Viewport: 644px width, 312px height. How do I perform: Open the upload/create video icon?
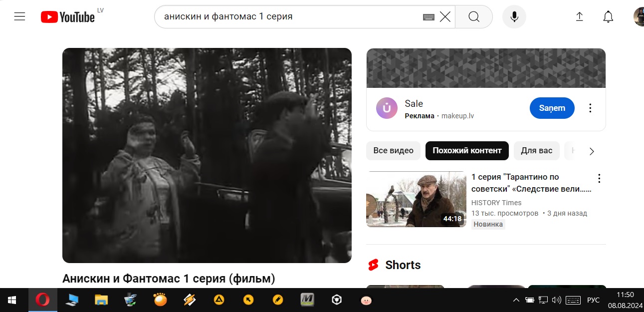(580, 17)
